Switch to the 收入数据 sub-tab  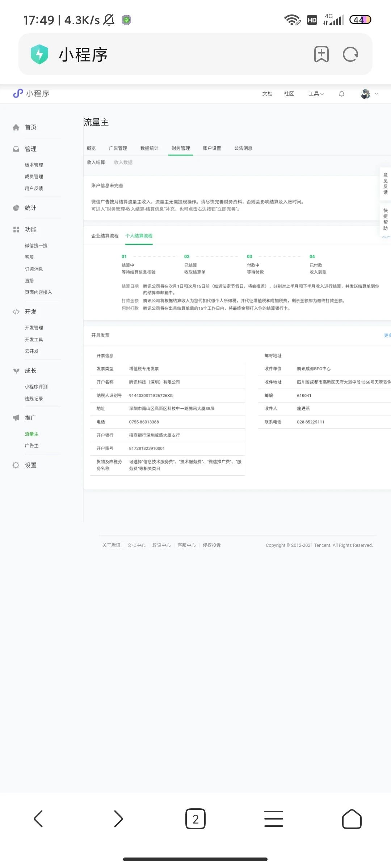tap(123, 162)
